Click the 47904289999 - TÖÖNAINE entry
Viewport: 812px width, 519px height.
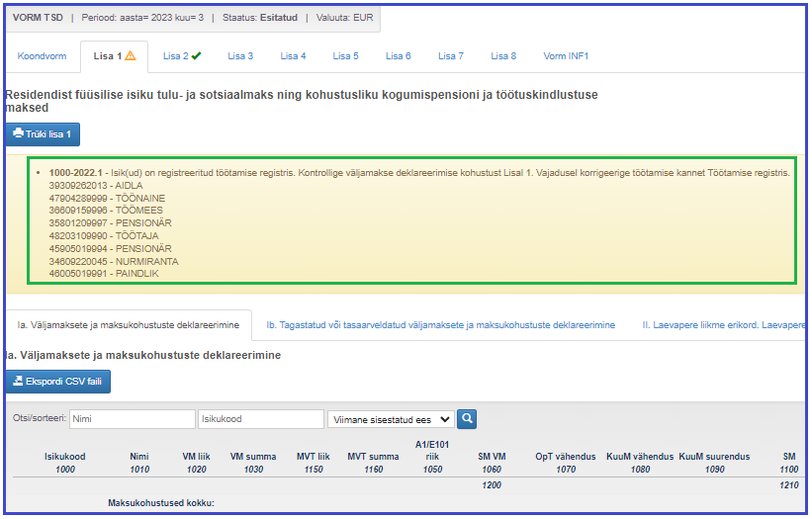pyautogui.click(x=107, y=198)
